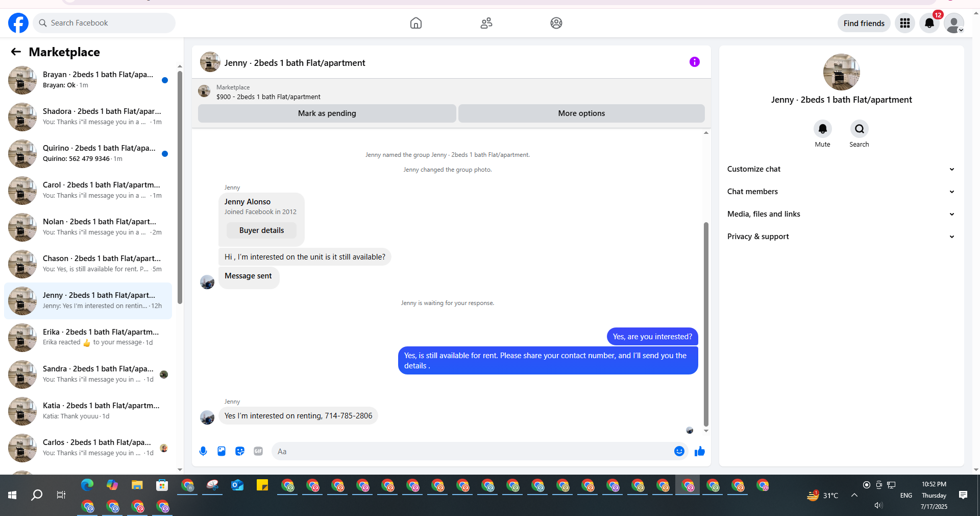Launch Microsoft Edge from the taskbar
Screen dimensions: 980x516
[x=87, y=485]
